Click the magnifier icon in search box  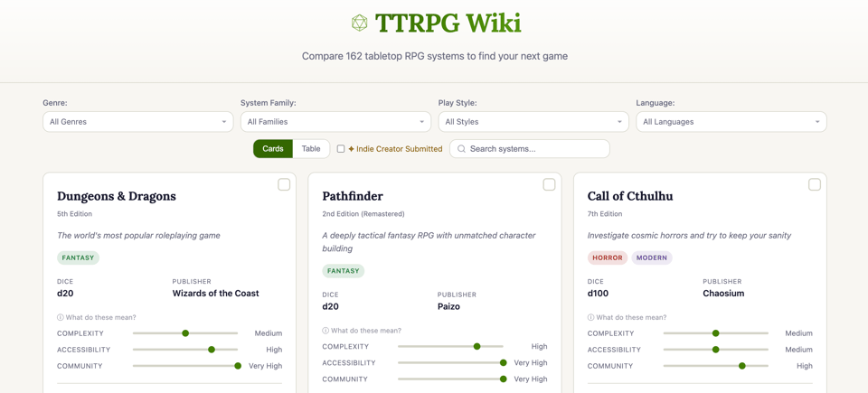point(461,149)
